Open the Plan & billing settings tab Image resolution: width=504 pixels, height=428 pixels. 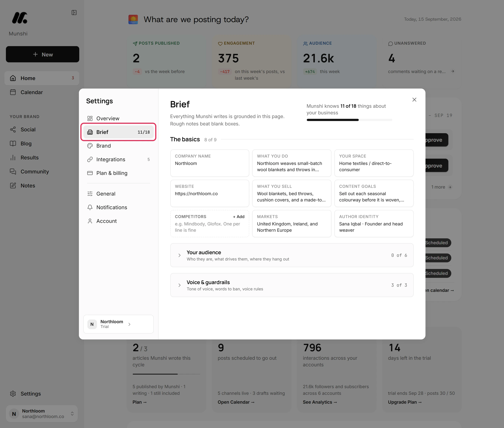[x=118, y=173]
